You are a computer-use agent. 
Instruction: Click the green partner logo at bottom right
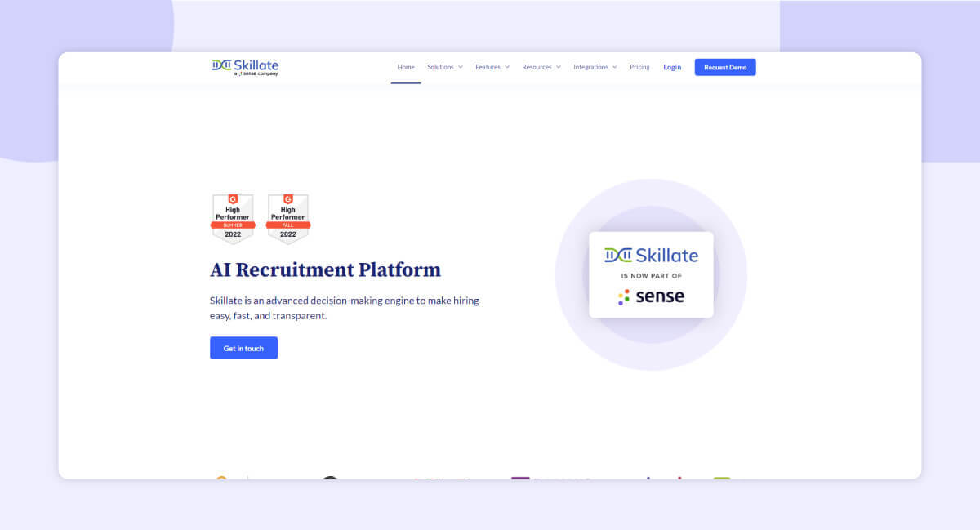point(724,478)
